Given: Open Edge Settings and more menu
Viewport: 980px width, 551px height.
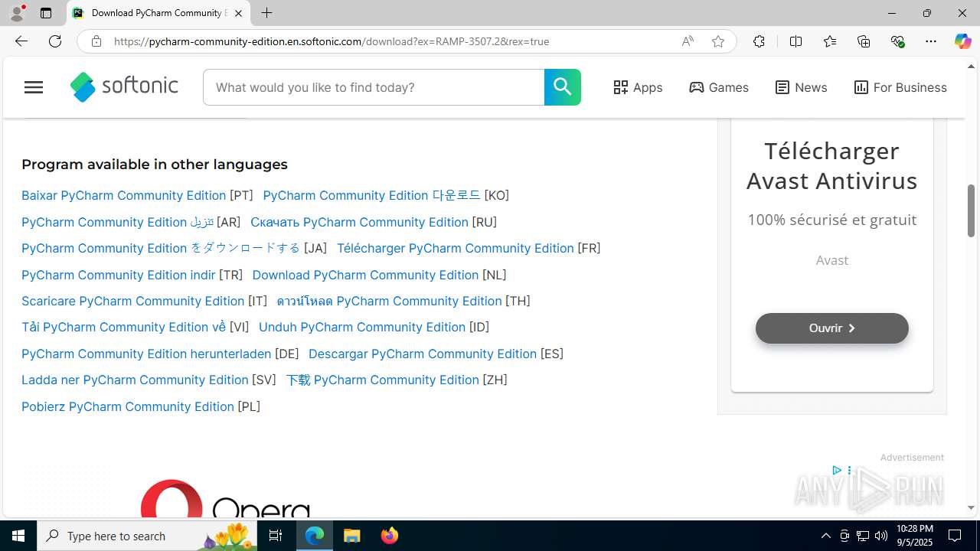Looking at the screenshot, I should (x=931, y=41).
